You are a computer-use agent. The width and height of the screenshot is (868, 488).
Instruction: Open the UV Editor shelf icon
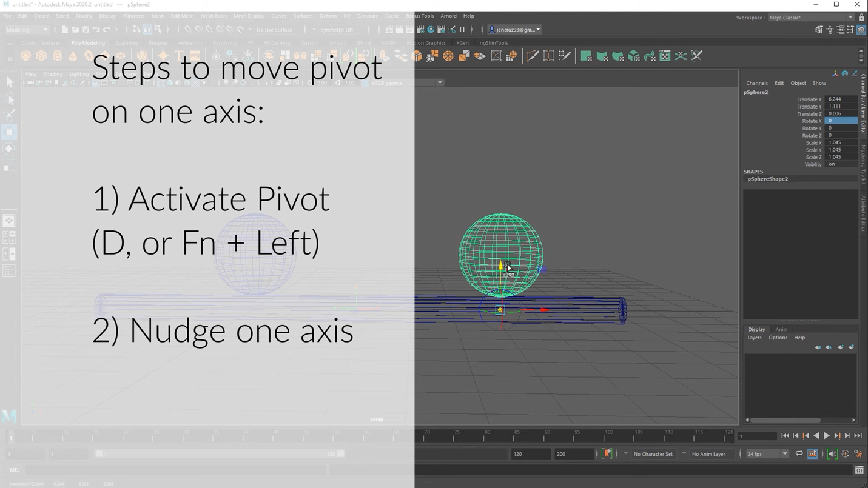coord(665,56)
